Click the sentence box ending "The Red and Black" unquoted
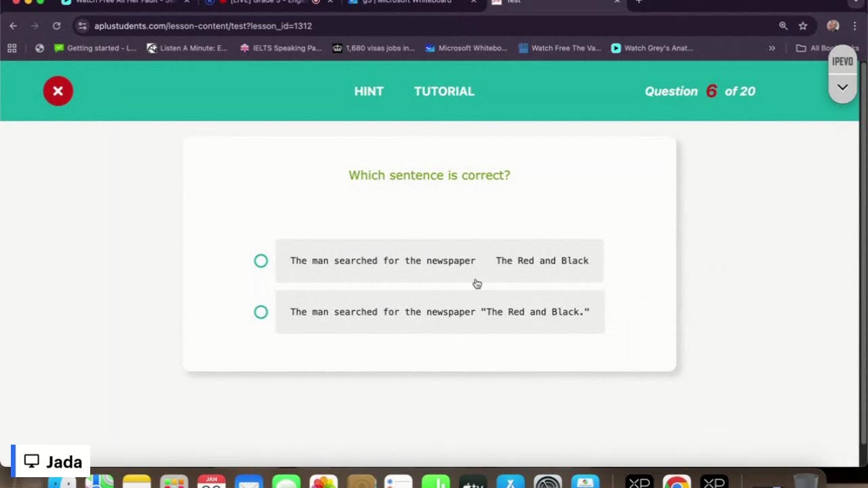 click(x=439, y=261)
